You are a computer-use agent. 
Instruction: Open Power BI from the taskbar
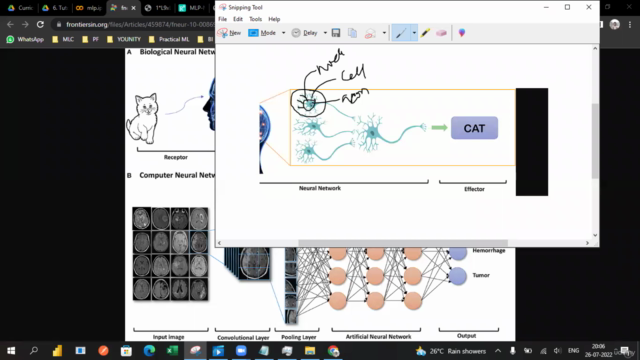57,351
